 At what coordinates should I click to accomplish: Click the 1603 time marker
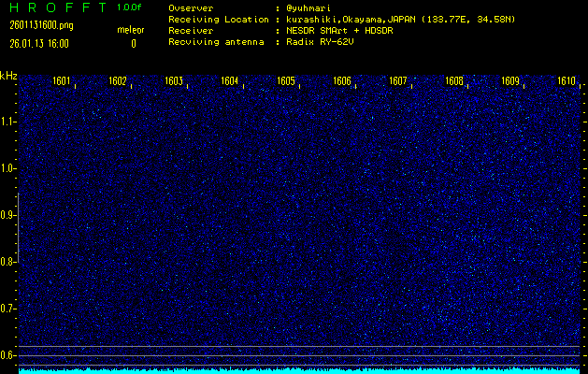[x=174, y=81]
